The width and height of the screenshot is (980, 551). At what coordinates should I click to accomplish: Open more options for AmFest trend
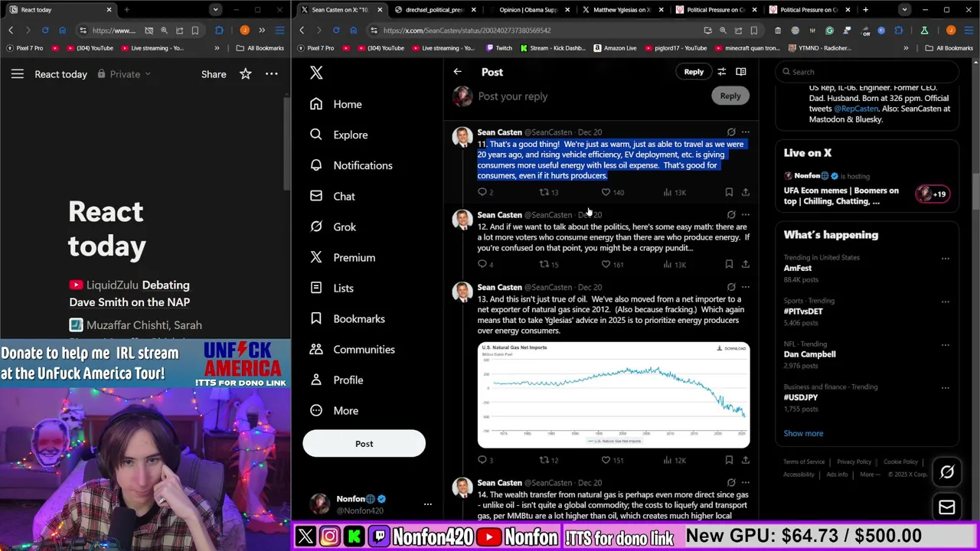945,259
